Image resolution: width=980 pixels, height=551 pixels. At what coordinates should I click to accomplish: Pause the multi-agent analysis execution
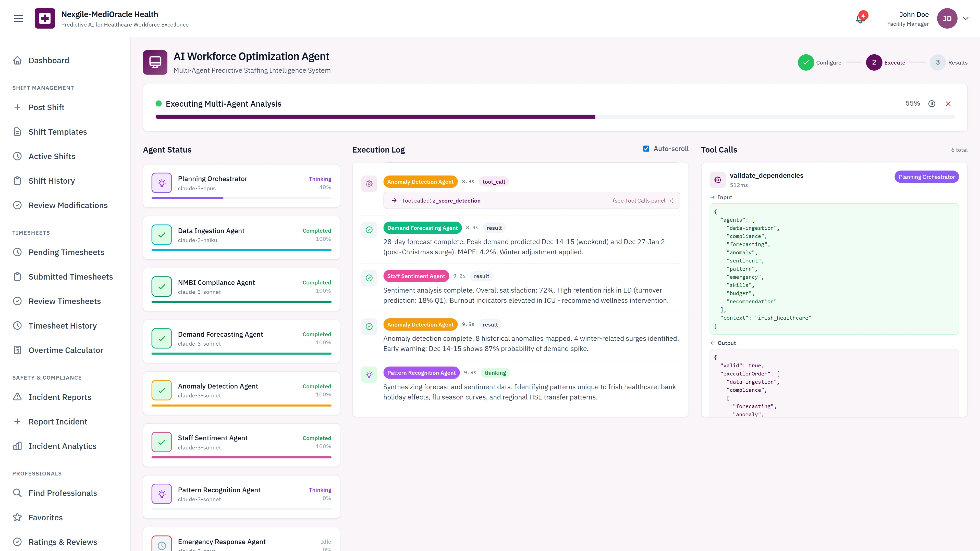[x=931, y=103]
